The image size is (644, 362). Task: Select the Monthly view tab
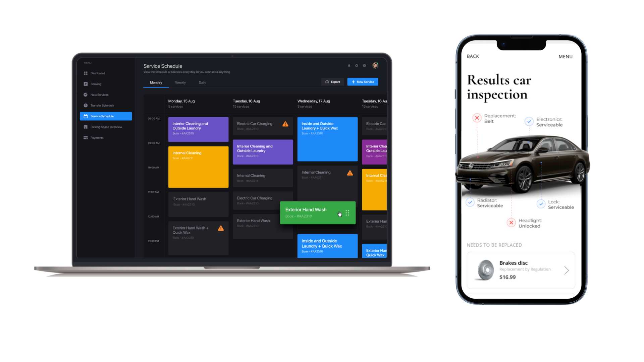pyautogui.click(x=156, y=83)
